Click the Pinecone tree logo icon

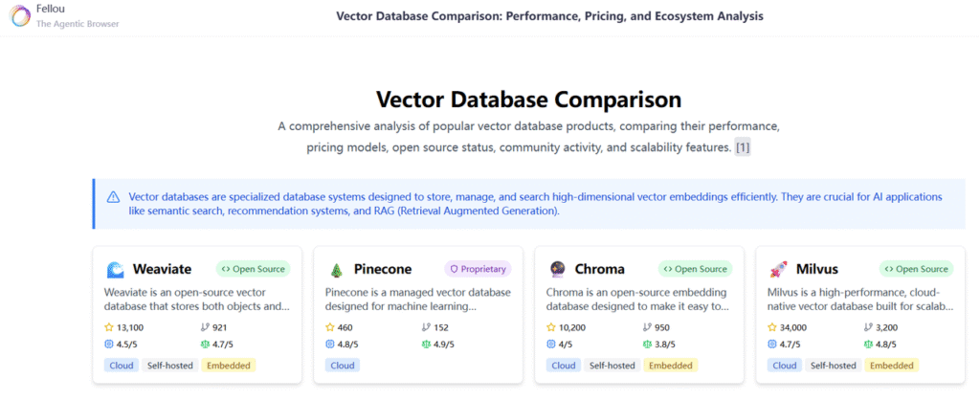click(336, 269)
